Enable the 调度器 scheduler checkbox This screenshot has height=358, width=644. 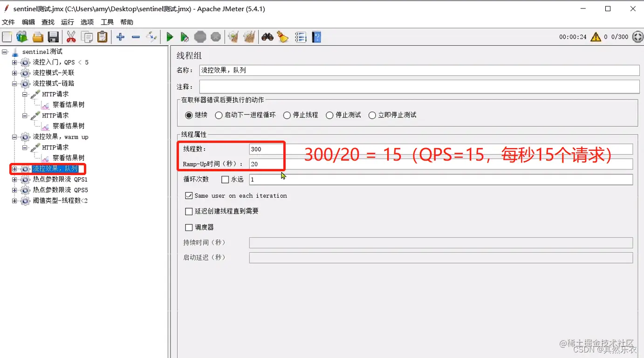point(189,227)
